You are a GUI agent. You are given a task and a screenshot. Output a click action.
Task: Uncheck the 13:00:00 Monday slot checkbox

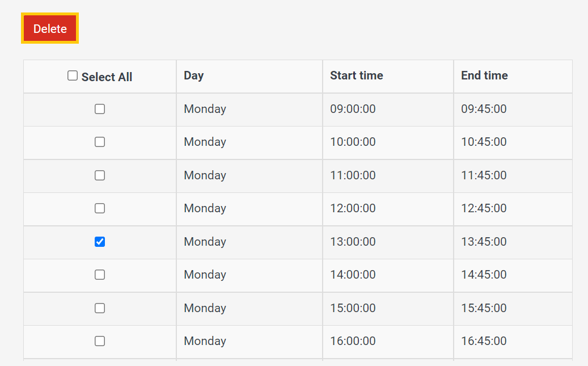100,242
